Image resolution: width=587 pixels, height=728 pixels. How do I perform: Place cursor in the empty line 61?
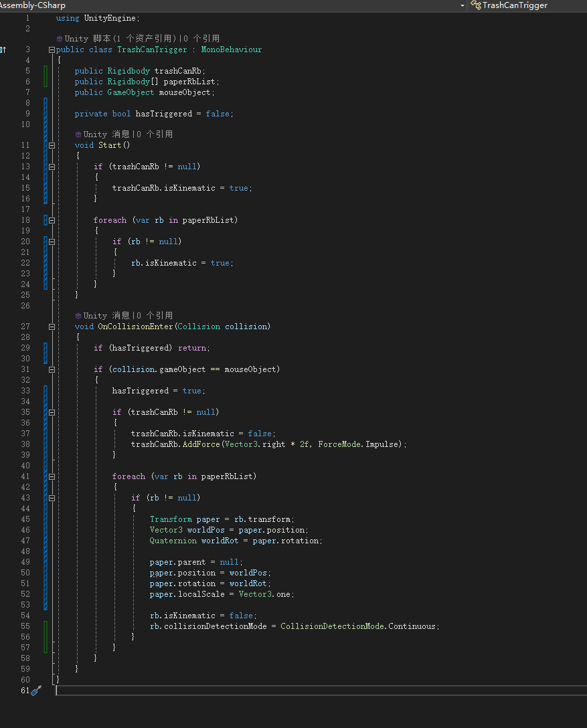point(321,691)
